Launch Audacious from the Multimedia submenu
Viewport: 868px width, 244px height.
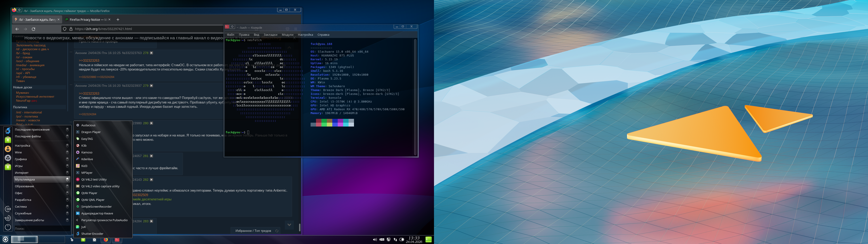[x=103, y=125]
